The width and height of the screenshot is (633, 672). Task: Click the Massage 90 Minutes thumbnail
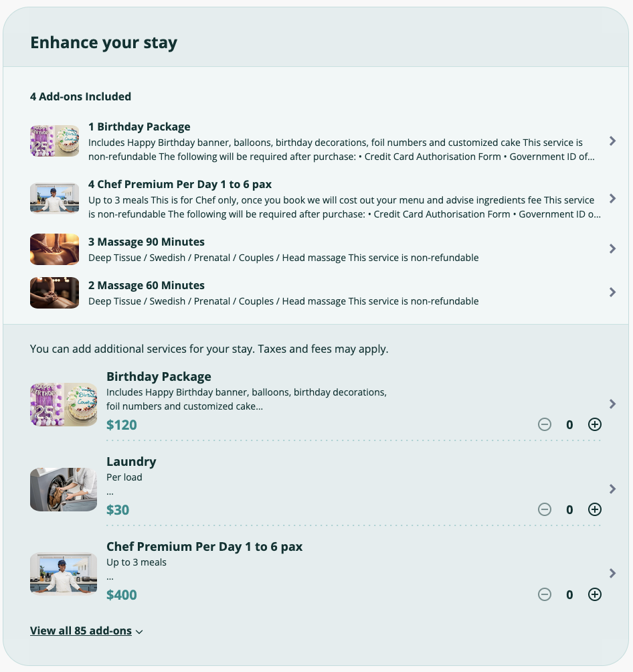pos(54,249)
